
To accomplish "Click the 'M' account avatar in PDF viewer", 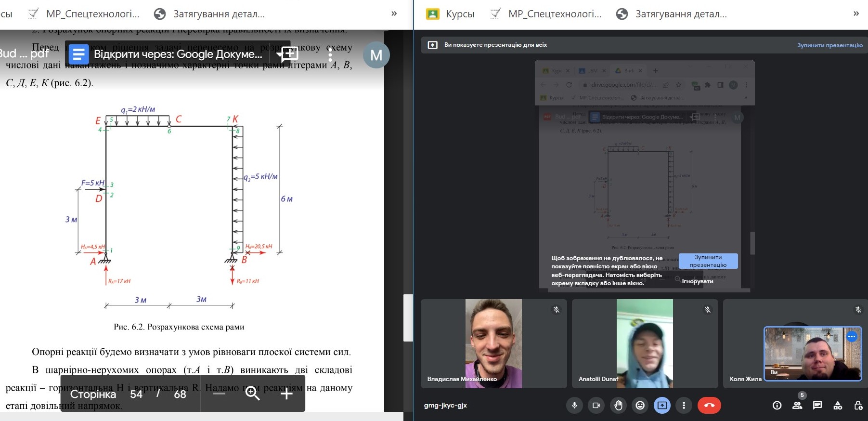I will click(x=376, y=55).
